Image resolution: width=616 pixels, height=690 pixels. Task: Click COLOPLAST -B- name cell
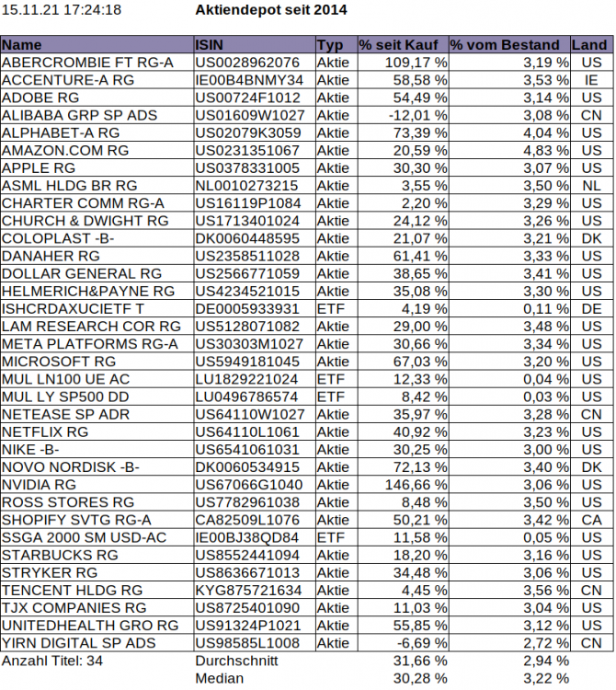[97, 238]
